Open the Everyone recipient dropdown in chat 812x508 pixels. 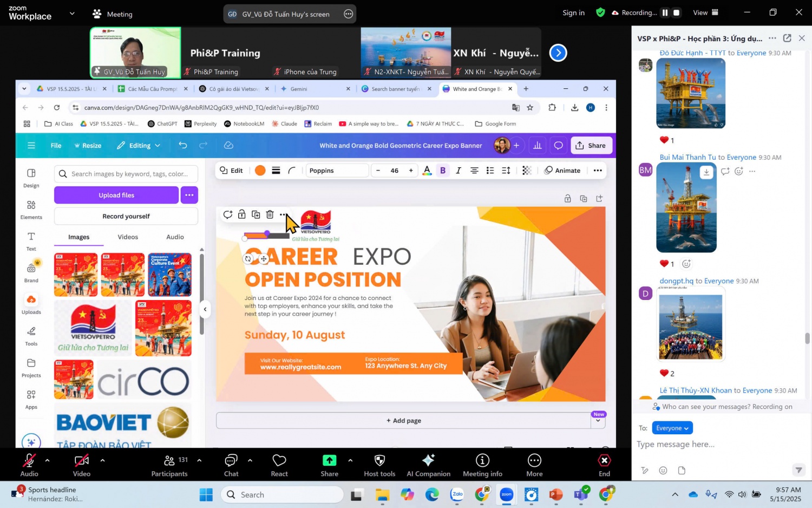pos(672,428)
